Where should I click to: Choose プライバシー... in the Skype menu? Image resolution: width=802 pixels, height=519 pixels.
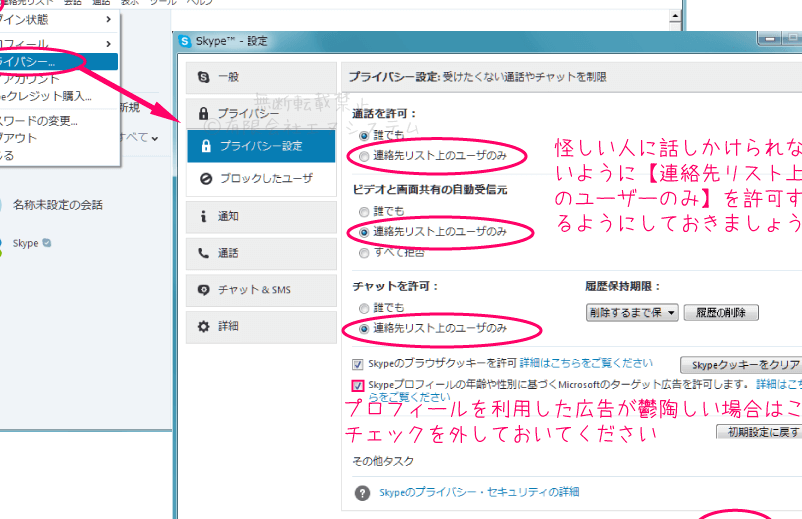(x=59, y=62)
